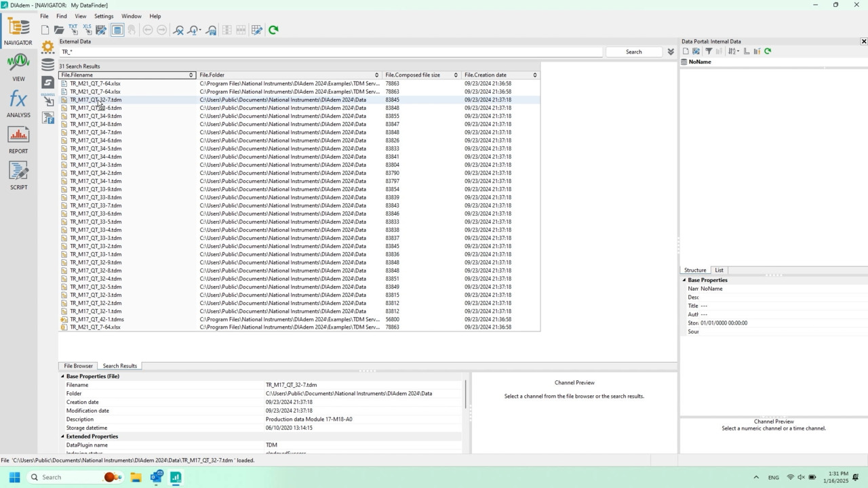The width and height of the screenshot is (868, 488).
Task: Click the green refresh icon in main toolbar
Action: click(273, 30)
